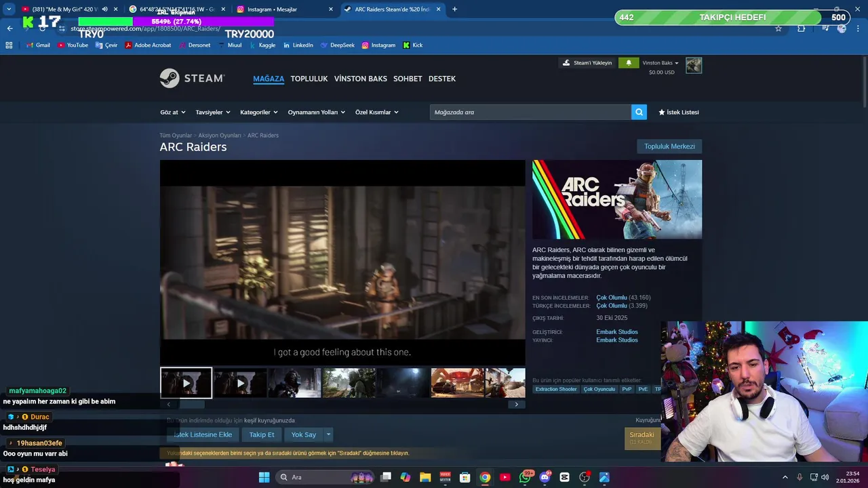Open the Chrome apps grid icon

coord(9,45)
